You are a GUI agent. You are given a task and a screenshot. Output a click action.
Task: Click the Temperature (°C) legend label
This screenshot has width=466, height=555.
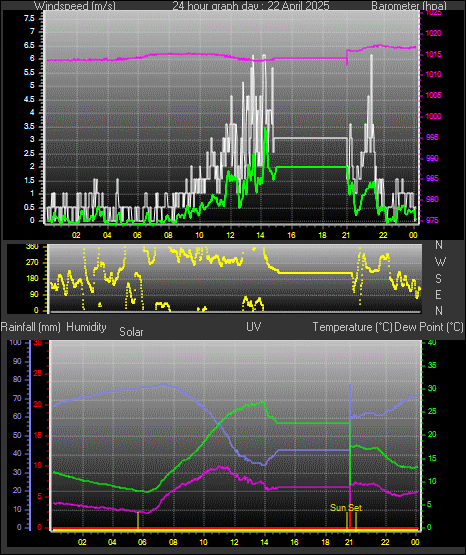[x=352, y=327]
